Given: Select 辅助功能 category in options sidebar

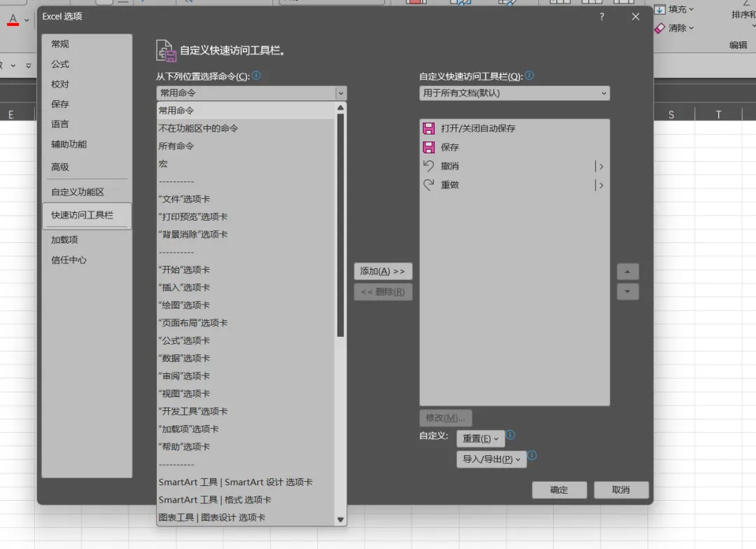Looking at the screenshot, I should pyautogui.click(x=87, y=144).
